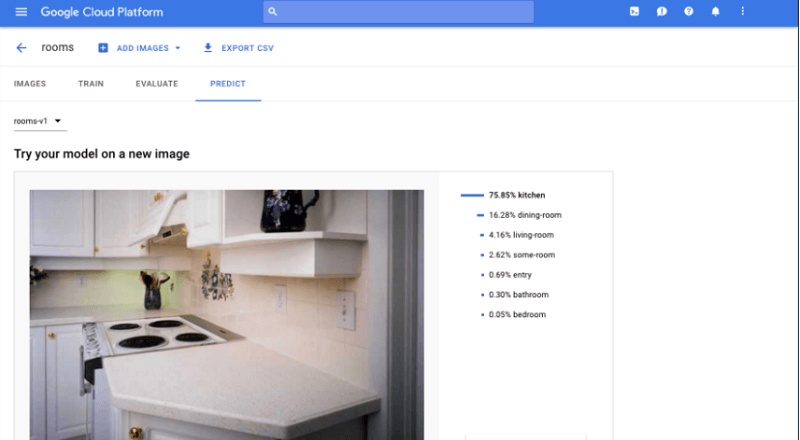Open the Evaluate tab

click(157, 84)
